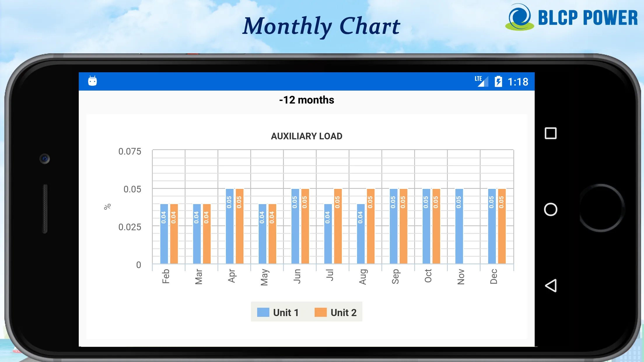Tap the LTE signal indicator

pyautogui.click(x=481, y=81)
